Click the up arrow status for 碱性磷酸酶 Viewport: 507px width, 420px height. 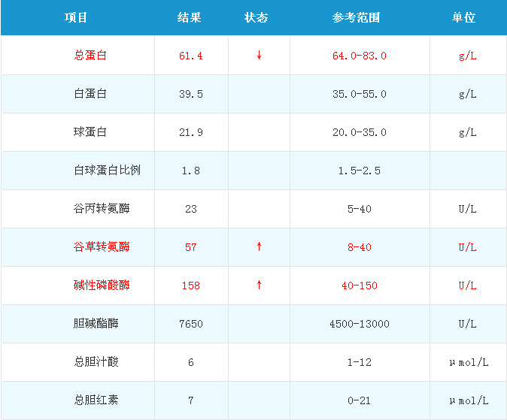coord(259,286)
